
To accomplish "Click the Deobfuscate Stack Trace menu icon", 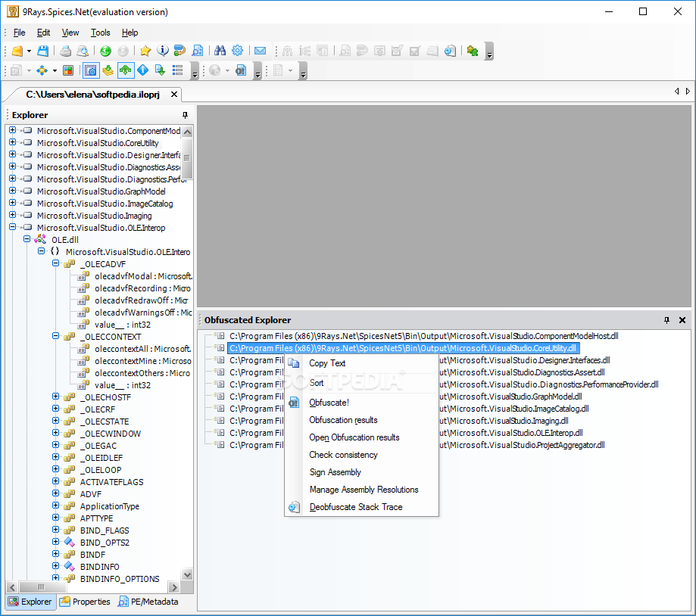I will tap(294, 507).
